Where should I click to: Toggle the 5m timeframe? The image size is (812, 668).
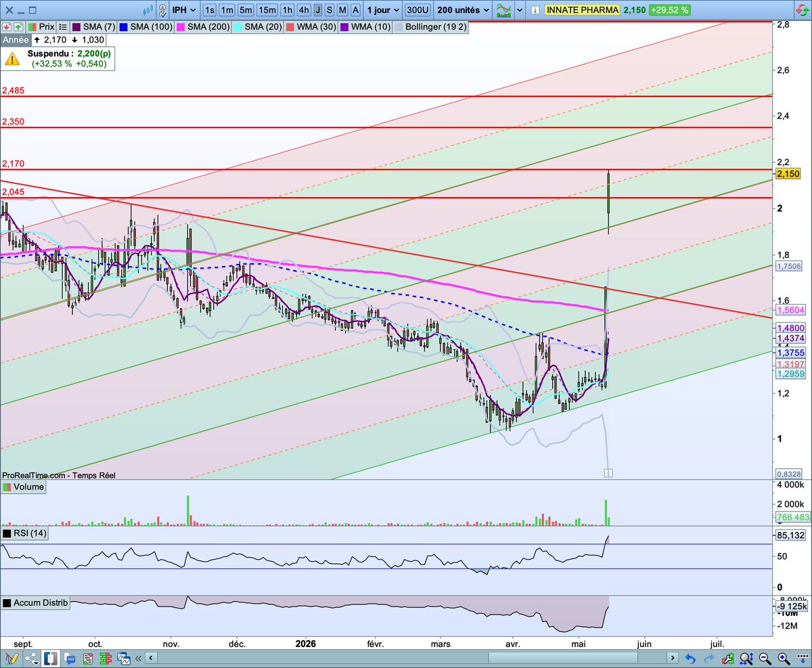[x=246, y=10]
